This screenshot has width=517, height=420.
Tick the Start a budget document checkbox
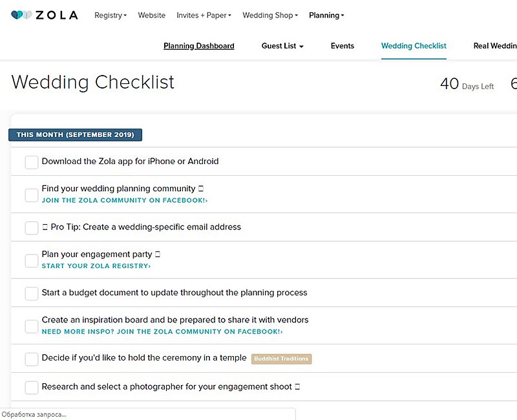32,293
